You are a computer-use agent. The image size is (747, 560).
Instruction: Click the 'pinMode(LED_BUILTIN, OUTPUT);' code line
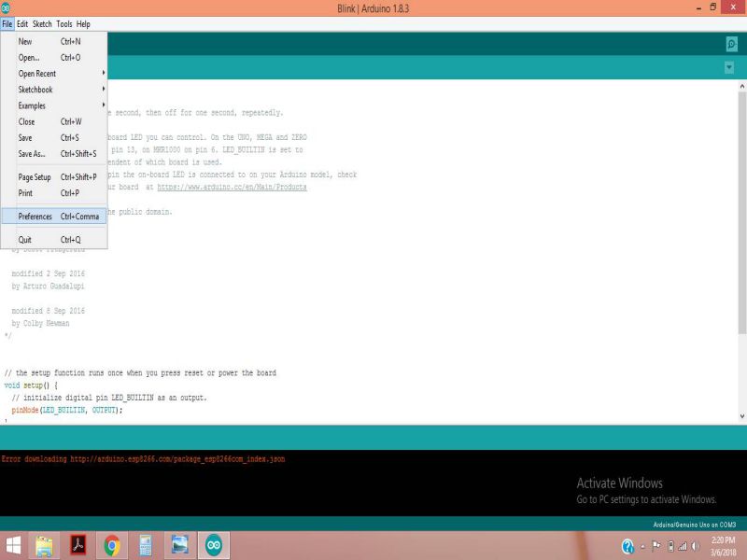click(67, 410)
